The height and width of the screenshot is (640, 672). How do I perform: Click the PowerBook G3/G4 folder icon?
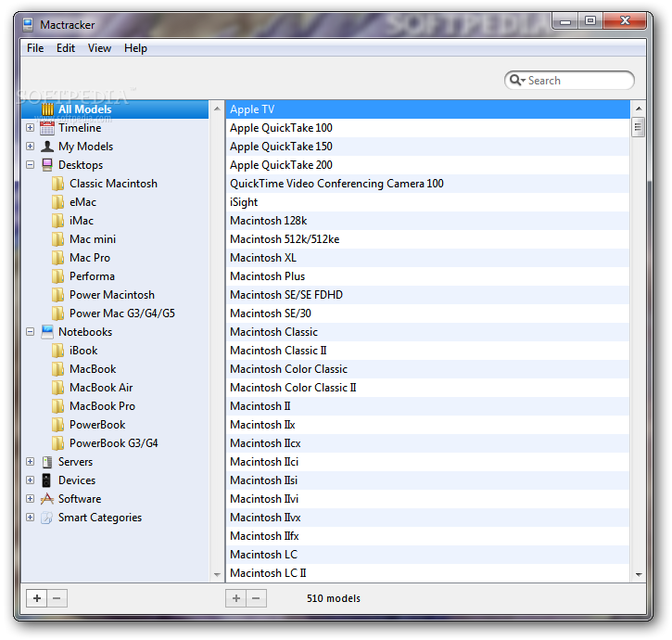[57, 443]
